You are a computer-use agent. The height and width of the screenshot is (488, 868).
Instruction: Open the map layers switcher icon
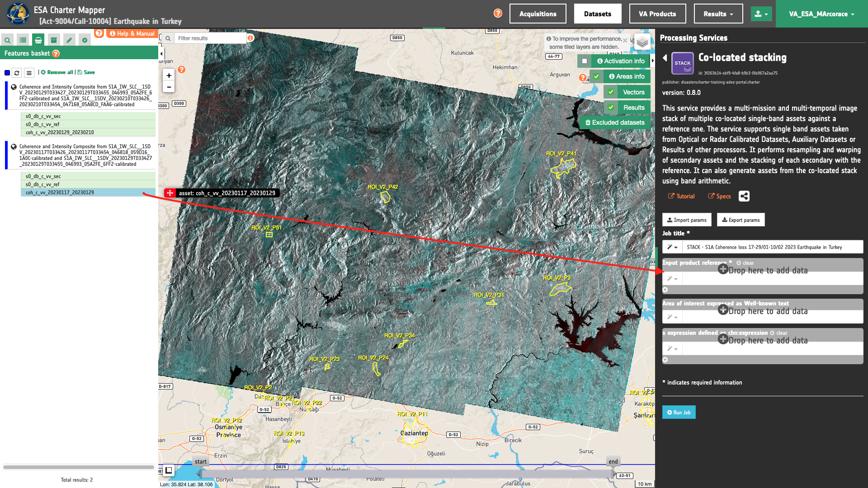click(642, 42)
